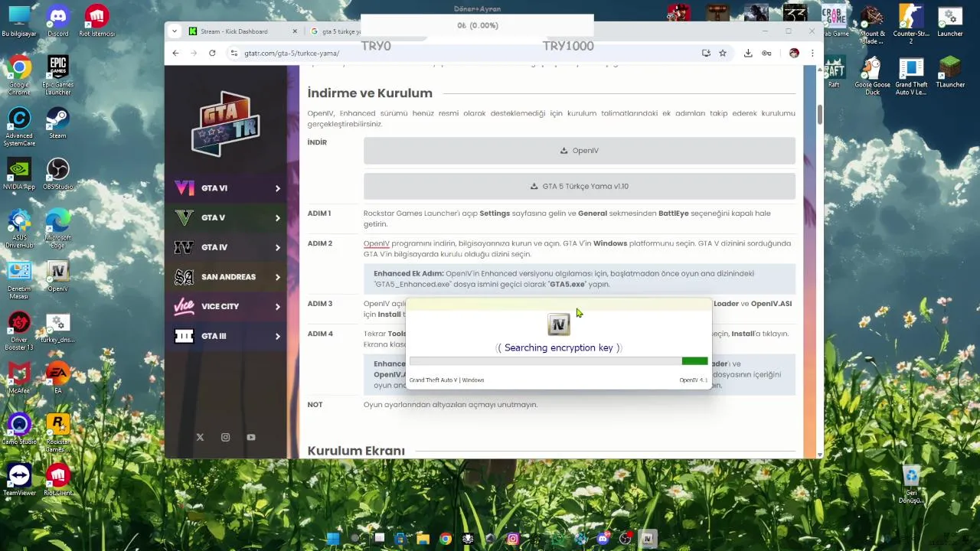Switch to gta 5 türkçe Google tab
Screen dimensions: 980x551
click(x=335, y=31)
